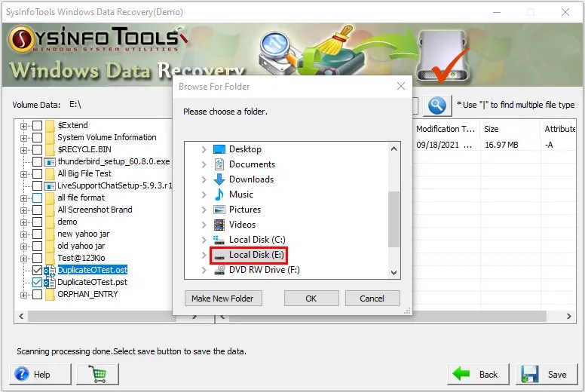Expand Desktop in the folder browser

point(204,149)
